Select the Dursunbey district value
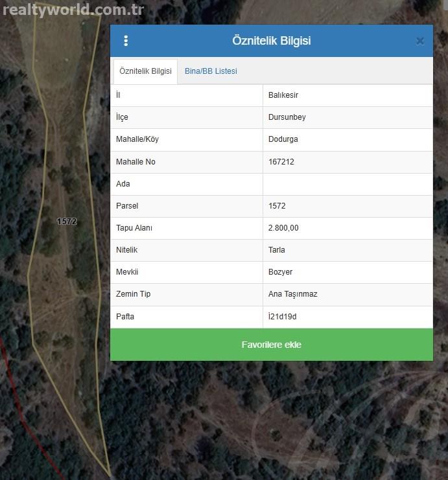 pos(287,117)
